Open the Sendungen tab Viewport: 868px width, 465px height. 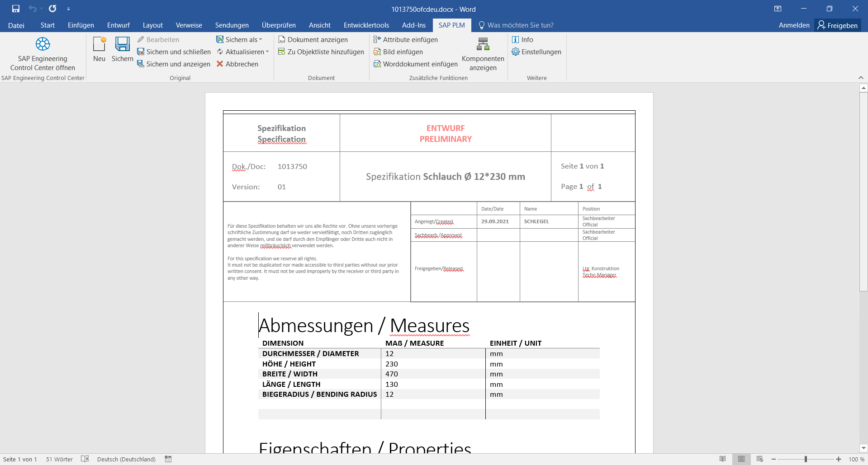pyautogui.click(x=232, y=25)
